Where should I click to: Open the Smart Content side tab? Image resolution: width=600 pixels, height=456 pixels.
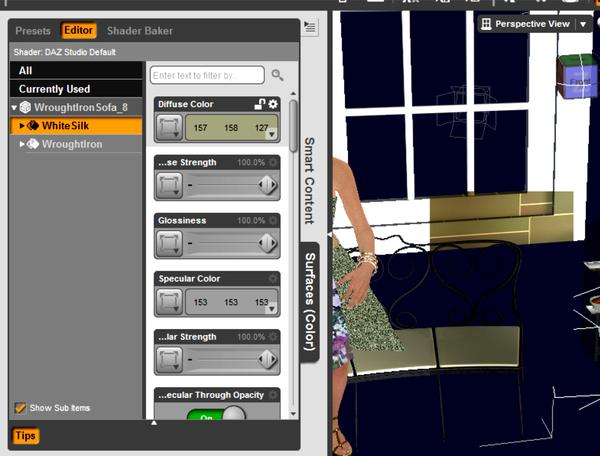[x=309, y=180]
